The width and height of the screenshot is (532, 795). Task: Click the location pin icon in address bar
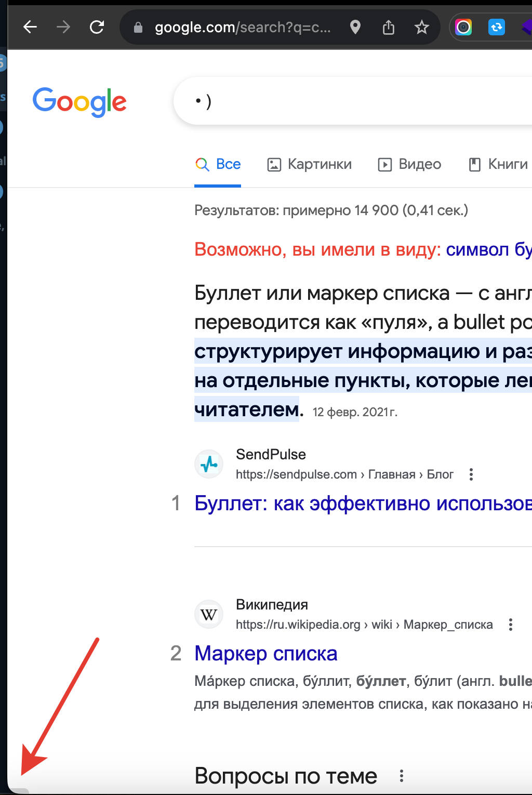tap(355, 27)
